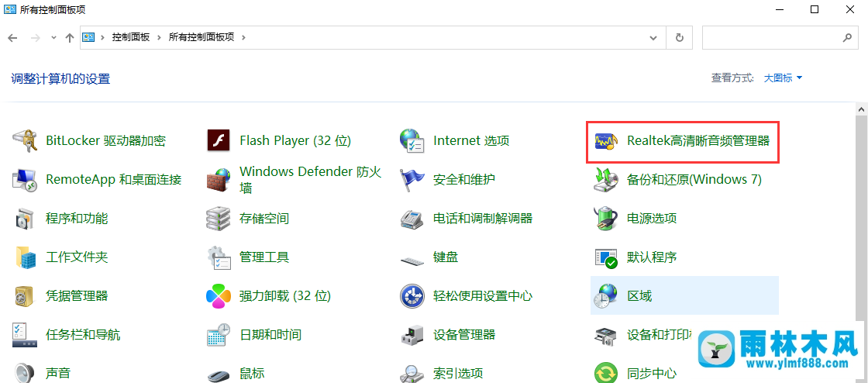This screenshot has height=383, width=868.
Task: Click the 键盘 link text
Action: pos(446,257)
